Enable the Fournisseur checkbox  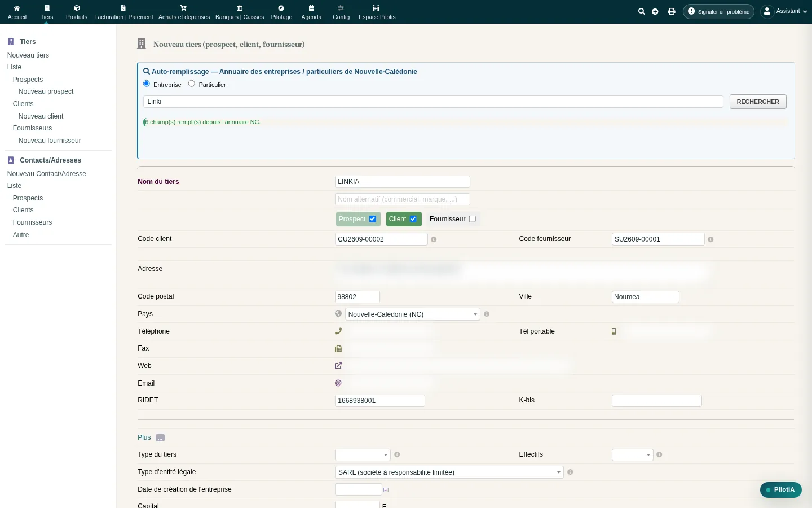click(x=473, y=219)
